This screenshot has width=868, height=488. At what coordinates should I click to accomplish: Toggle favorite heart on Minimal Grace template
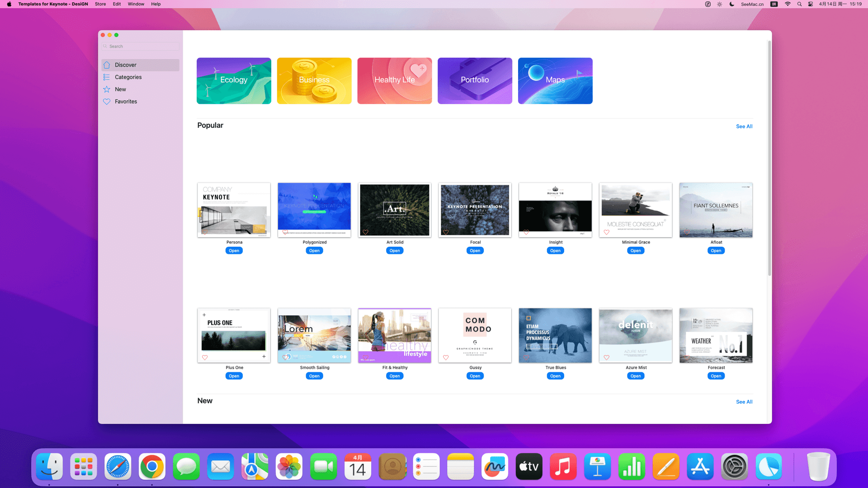pyautogui.click(x=607, y=232)
